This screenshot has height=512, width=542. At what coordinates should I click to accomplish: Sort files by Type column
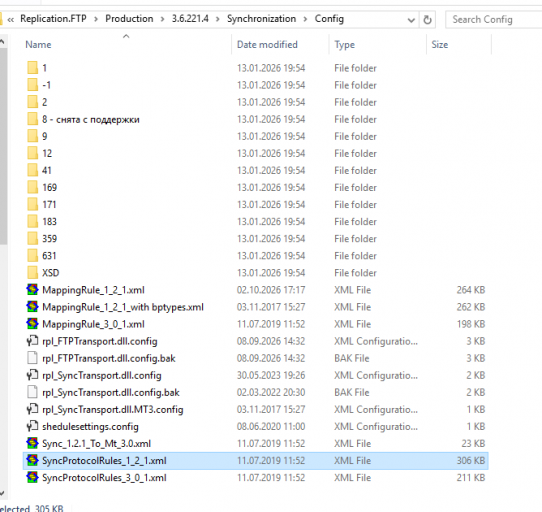344,45
